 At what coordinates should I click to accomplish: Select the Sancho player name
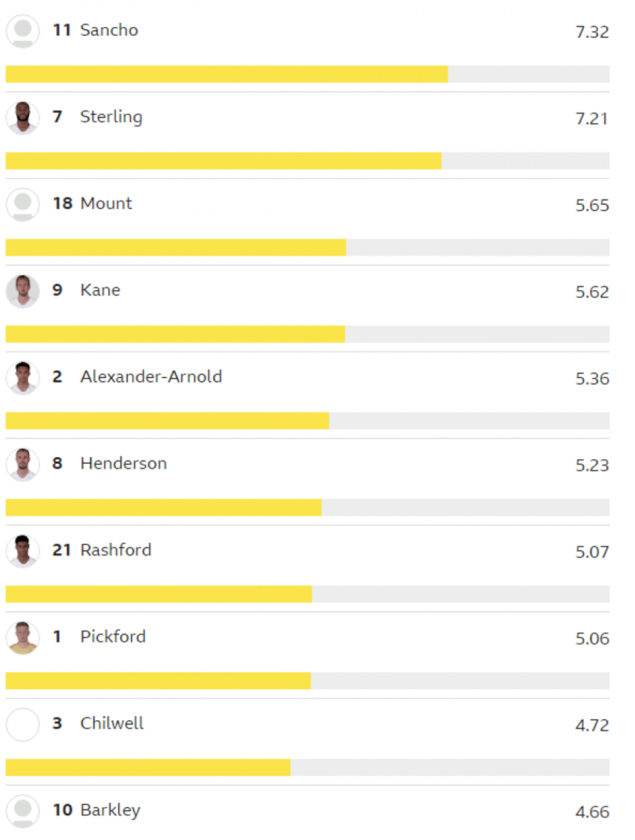109,30
